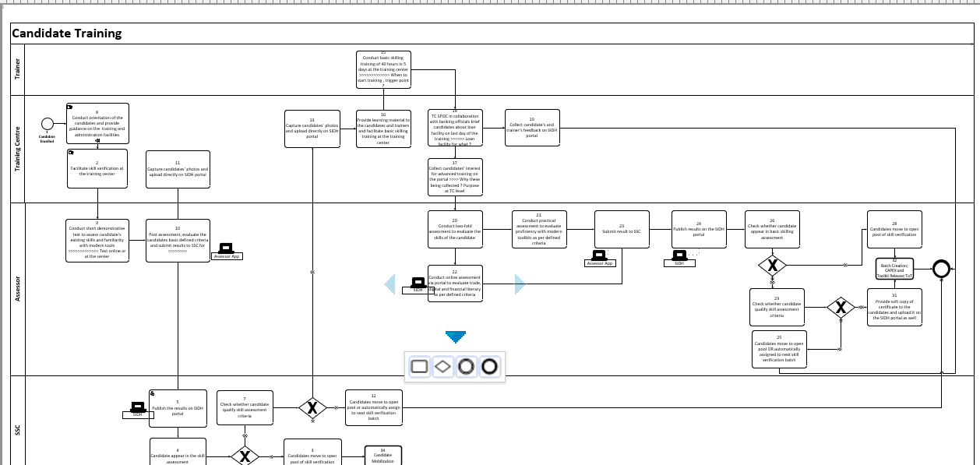Select step 7 Check whether candidate qualify box
Image resolution: width=980 pixels, height=465 pixels.
click(x=245, y=407)
